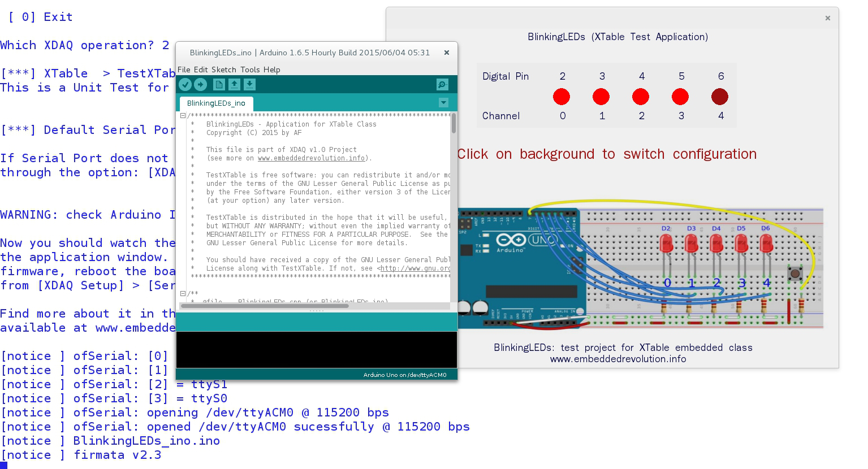The height and width of the screenshot is (469, 868).
Task: Click channel number 0 under pin 2
Action: click(563, 116)
